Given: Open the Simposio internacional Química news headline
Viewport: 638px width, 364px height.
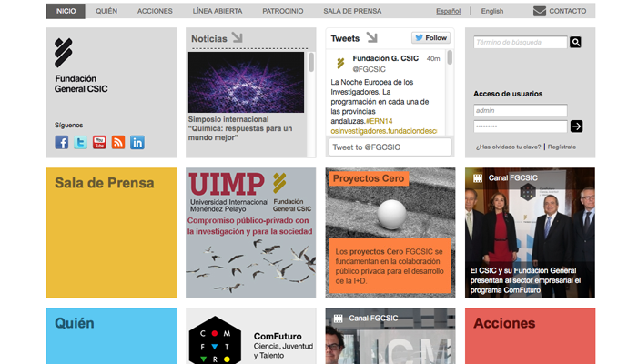Looking at the screenshot, I should coord(240,128).
